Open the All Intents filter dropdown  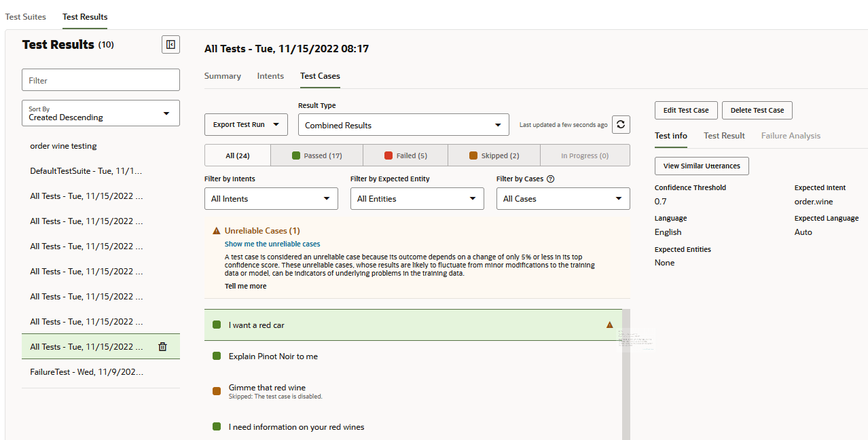point(270,198)
